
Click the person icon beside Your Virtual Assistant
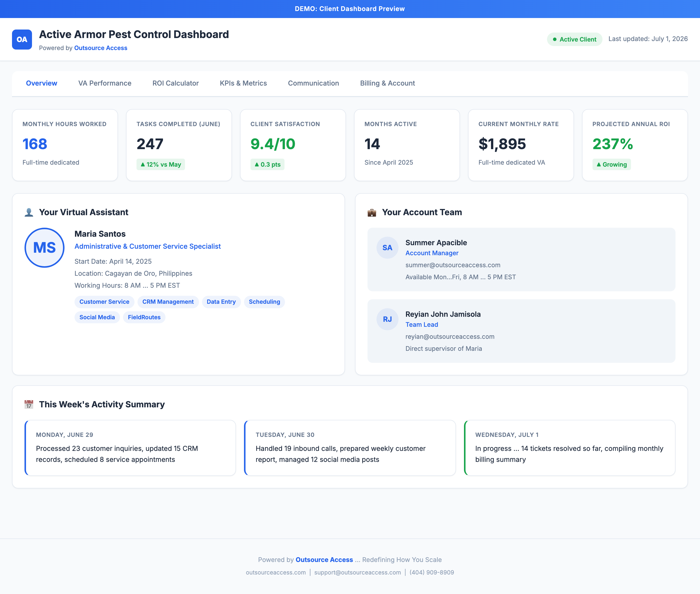click(x=29, y=212)
